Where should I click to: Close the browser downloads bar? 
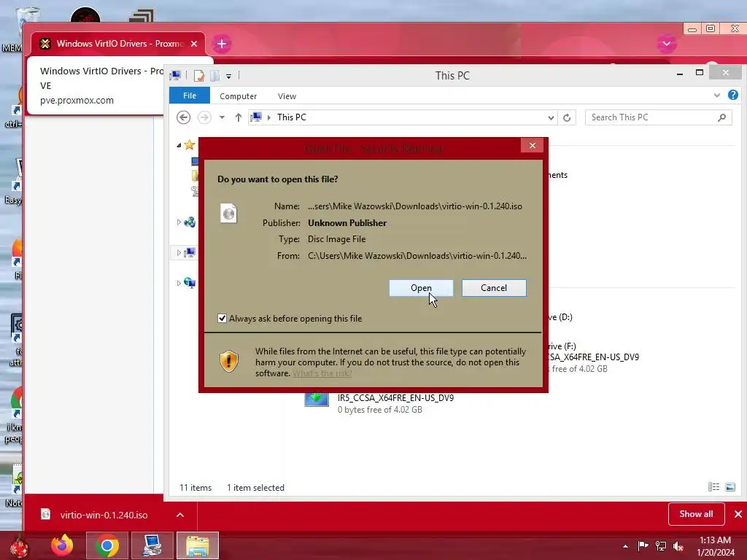(738, 514)
